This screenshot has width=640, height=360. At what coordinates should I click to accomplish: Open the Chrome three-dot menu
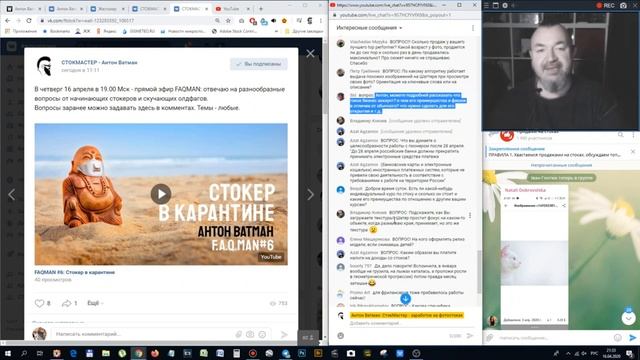[x=321, y=20]
